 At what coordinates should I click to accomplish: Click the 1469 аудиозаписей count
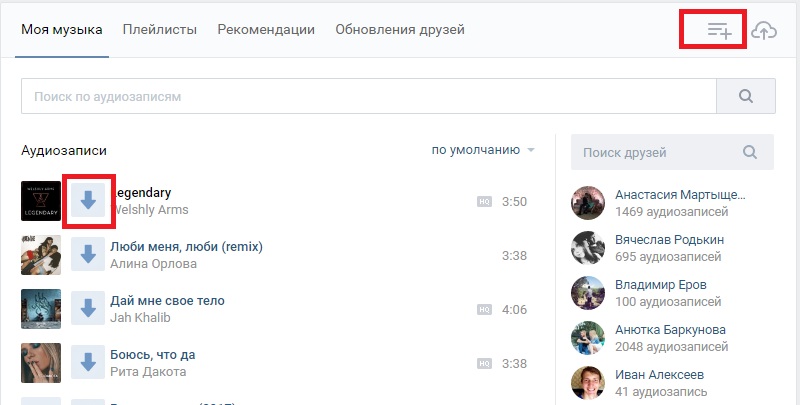click(x=671, y=212)
